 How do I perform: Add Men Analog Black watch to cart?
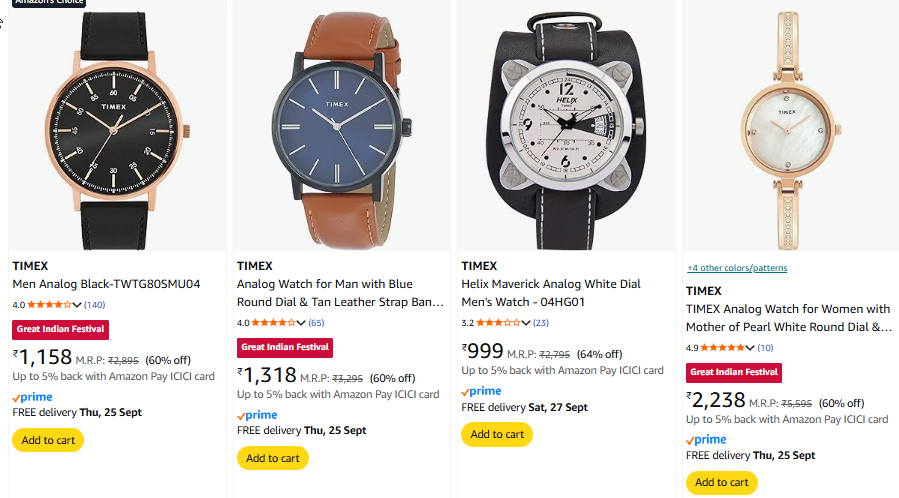pos(48,440)
